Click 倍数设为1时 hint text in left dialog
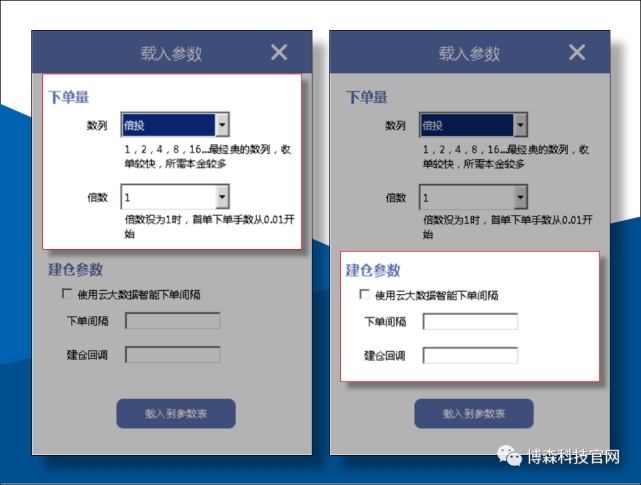641x485 pixels. click(209, 227)
